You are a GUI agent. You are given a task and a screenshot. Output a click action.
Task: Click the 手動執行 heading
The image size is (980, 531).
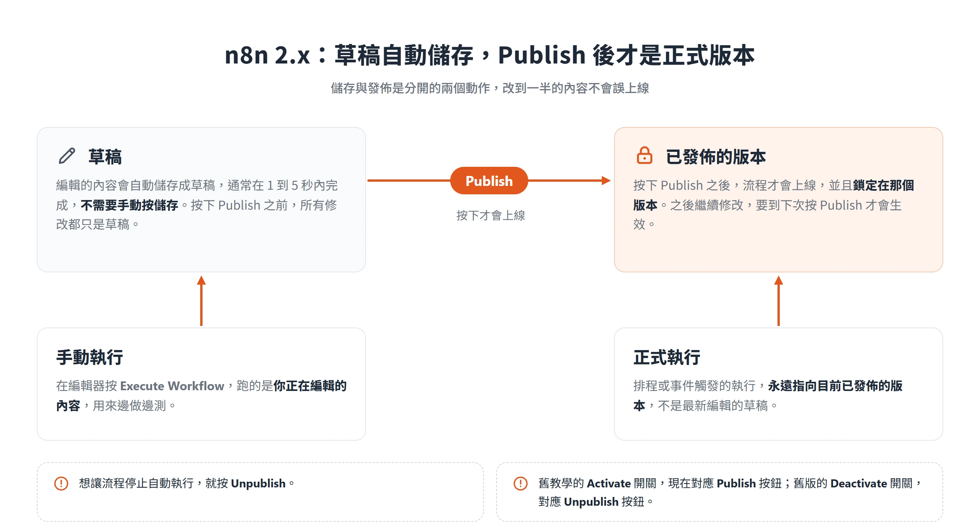[90, 357]
